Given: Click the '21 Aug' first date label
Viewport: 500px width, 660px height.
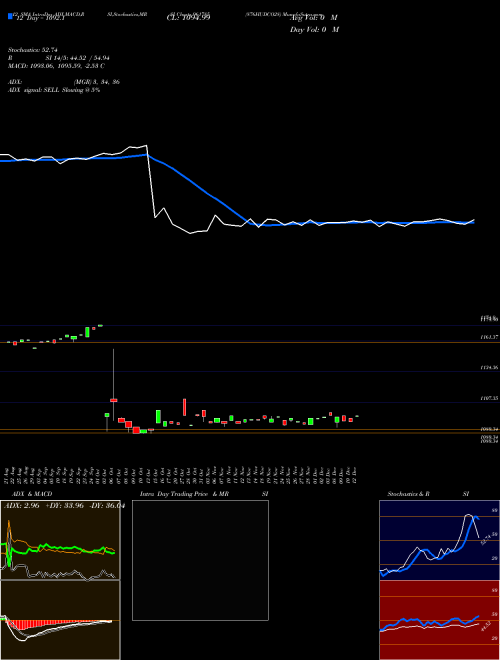Looking at the screenshot, I should [8, 475].
